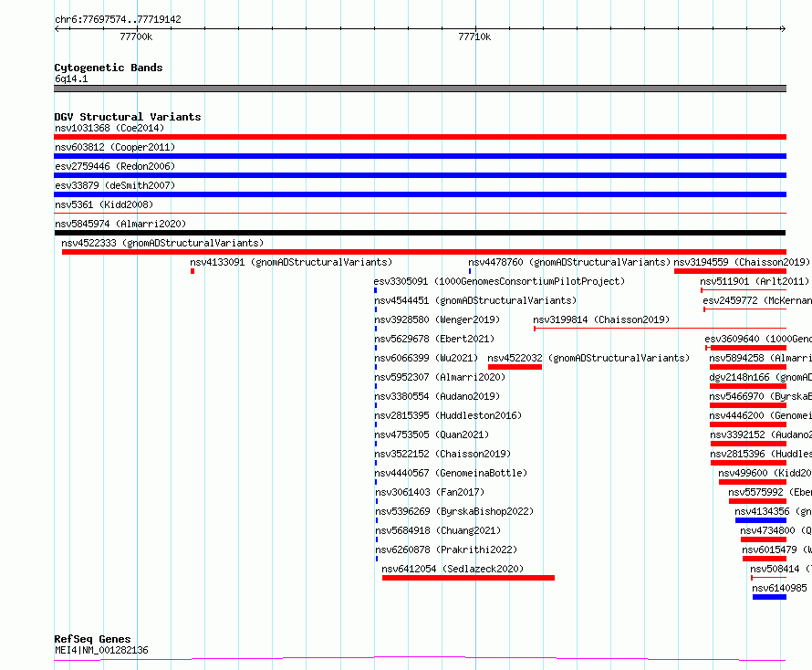This screenshot has width=812, height=670.
Task: Click the nsv4134356 variant label
Action: click(x=773, y=511)
